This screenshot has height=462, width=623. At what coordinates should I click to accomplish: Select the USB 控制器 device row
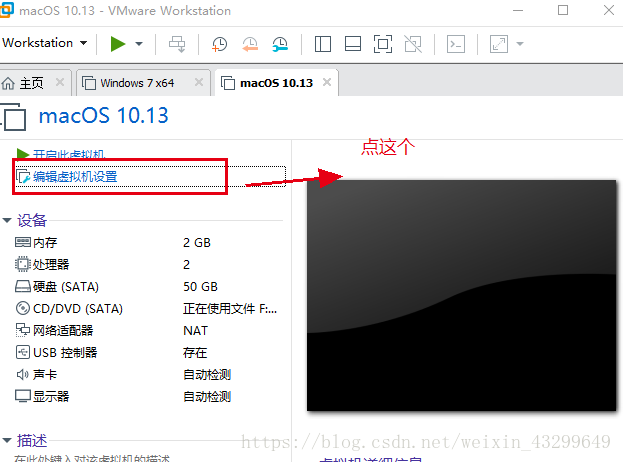148,353
